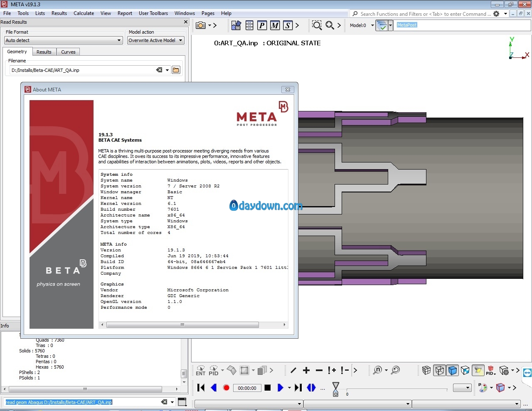Click the puzzle-piece icon in the toolbar

click(236, 25)
